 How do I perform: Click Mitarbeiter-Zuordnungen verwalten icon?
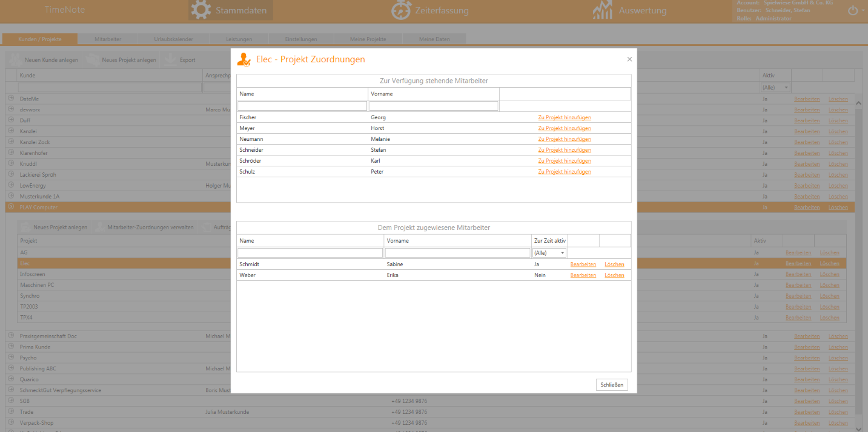click(99, 227)
